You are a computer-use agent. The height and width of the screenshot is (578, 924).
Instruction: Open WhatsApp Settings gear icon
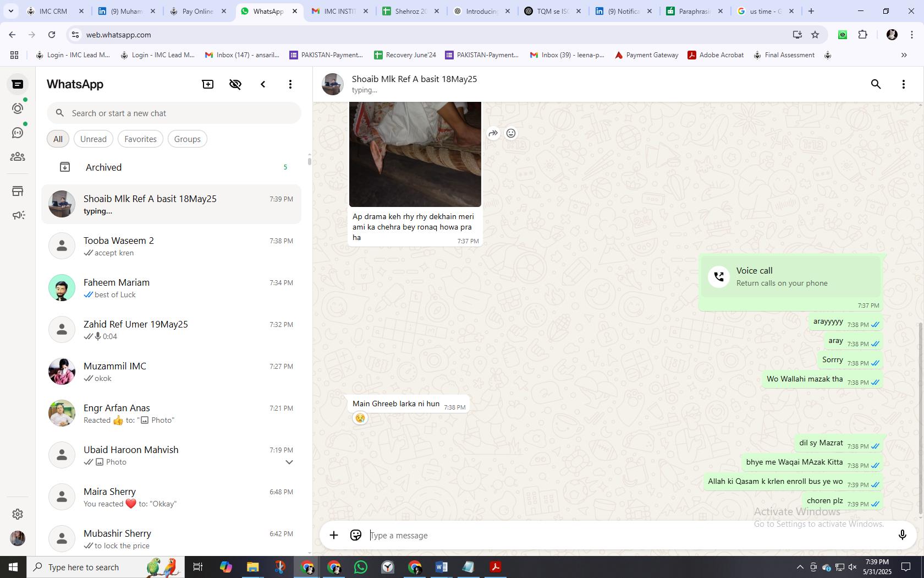tap(18, 514)
